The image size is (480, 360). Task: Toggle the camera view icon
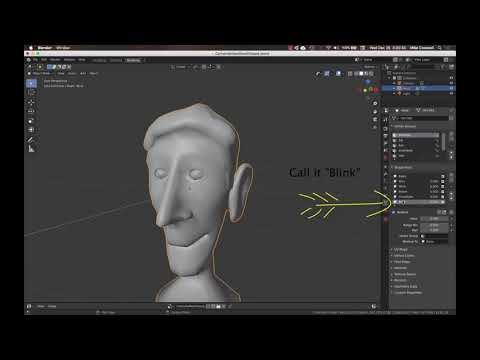tap(375, 120)
